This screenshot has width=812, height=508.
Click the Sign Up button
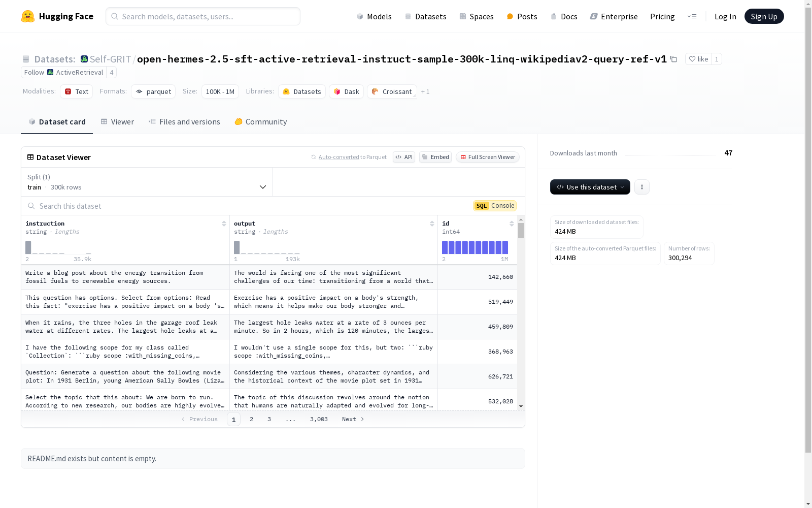(x=764, y=16)
